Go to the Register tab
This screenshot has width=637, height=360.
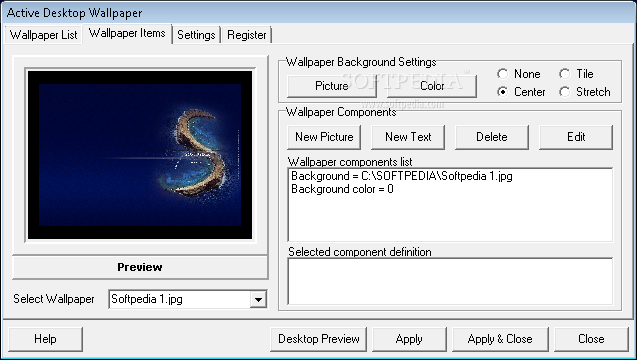[x=247, y=35]
